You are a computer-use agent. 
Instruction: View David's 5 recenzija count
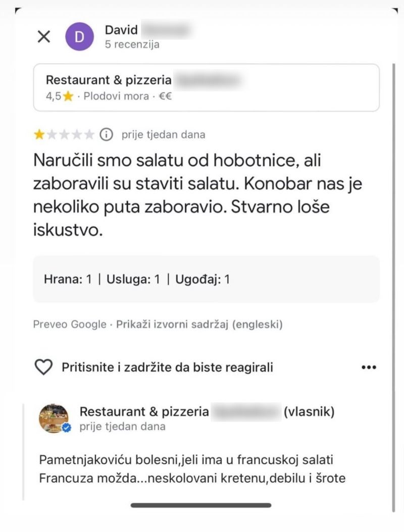(132, 44)
